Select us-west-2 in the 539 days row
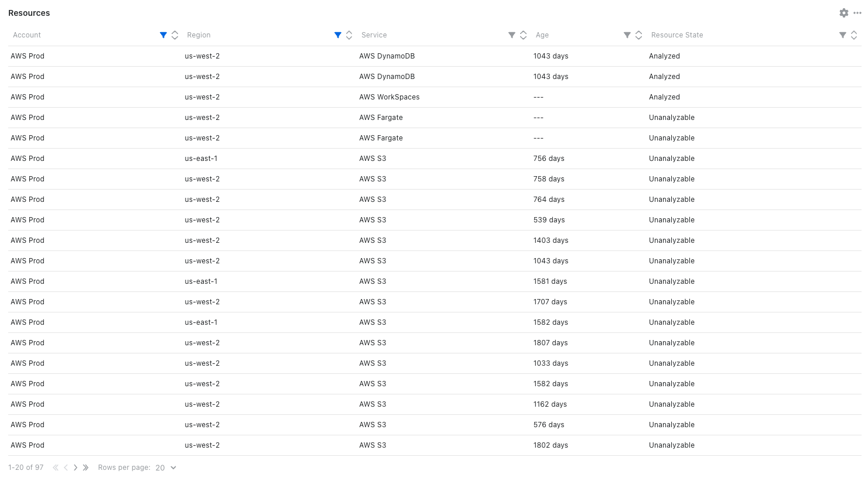 point(202,220)
